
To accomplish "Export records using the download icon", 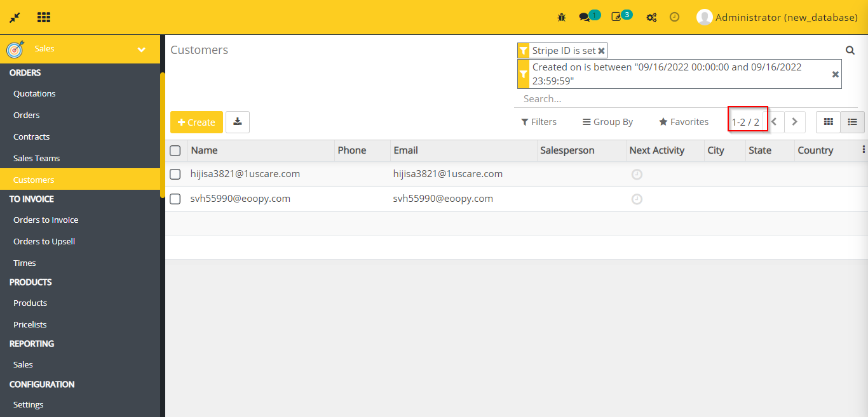I will point(237,122).
